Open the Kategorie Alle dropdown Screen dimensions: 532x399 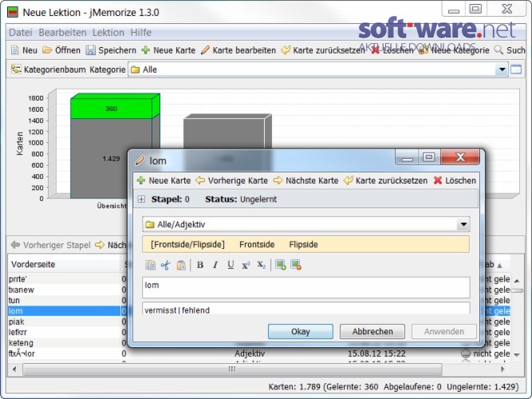502,69
